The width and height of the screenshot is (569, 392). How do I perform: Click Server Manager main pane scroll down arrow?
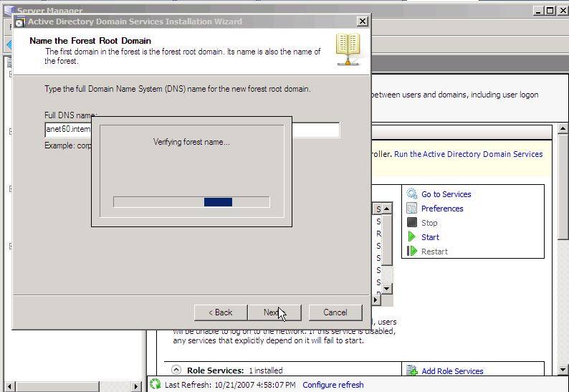pos(563,370)
